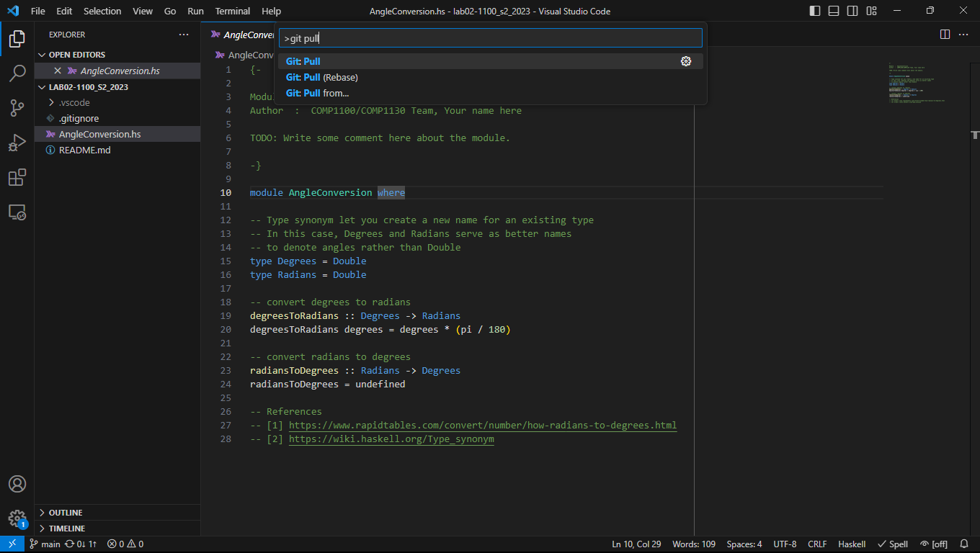Change indentation Spaces: 4
Image resolution: width=980 pixels, height=553 pixels.
tap(744, 544)
